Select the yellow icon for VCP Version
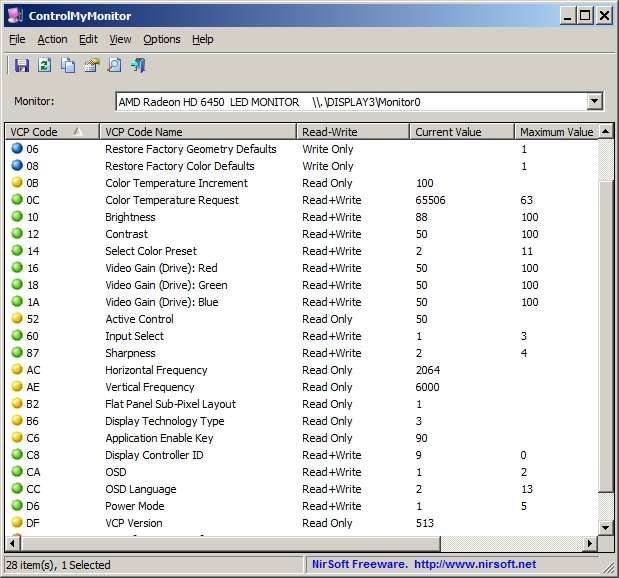Image resolution: width=619 pixels, height=578 pixels. [17, 523]
